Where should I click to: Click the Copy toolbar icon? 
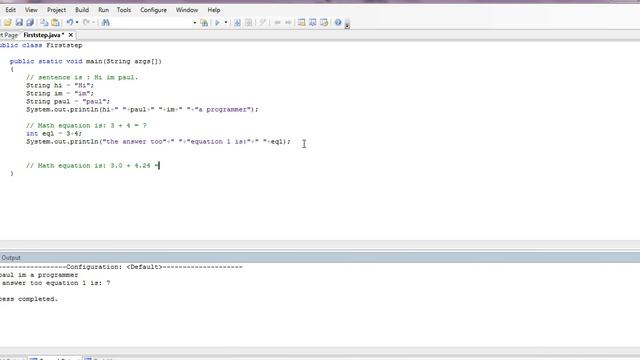(x=44, y=22)
